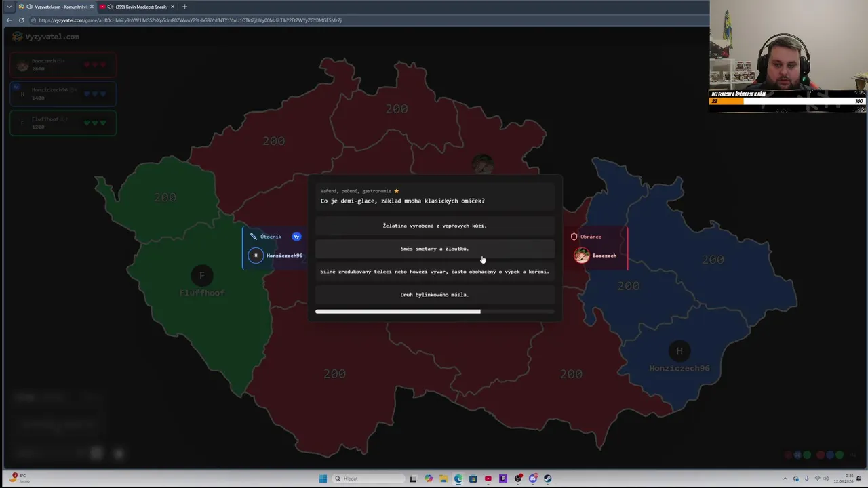Open the tab search dropdown arrow
The height and width of the screenshot is (488, 868).
click(x=9, y=7)
